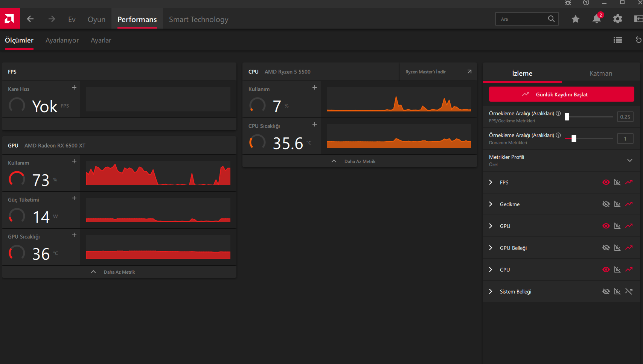Expand the GPU metrics row
The image size is (643, 364).
tap(491, 226)
